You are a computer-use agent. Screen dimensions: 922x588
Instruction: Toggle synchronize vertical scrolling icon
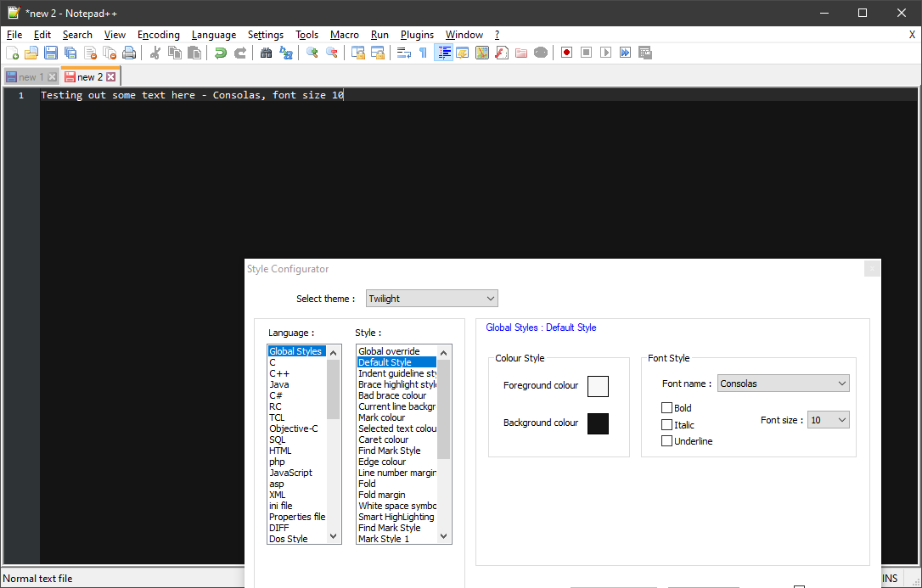pyautogui.click(x=358, y=53)
